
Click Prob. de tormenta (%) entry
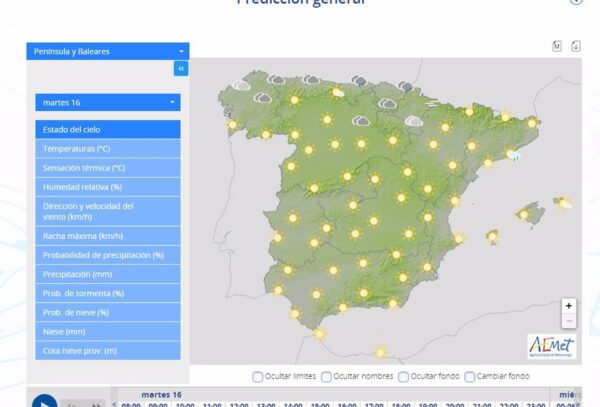(x=107, y=293)
